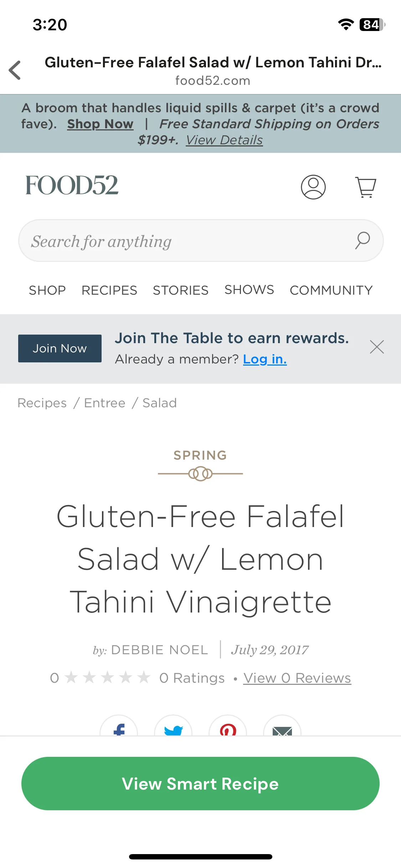Click the Join Now button
Image resolution: width=401 pixels, height=868 pixels.
60,348
